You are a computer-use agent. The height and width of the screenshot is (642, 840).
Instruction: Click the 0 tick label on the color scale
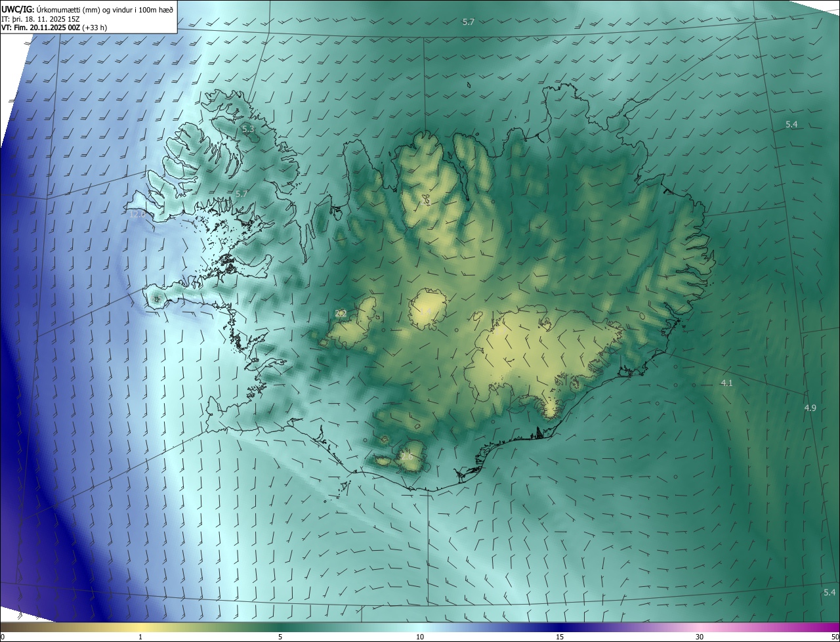(3, 637)
